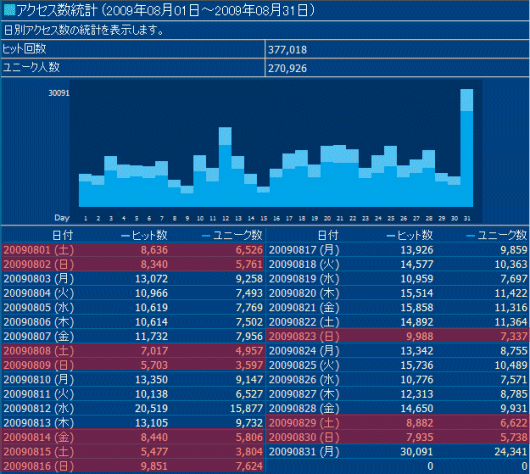Click day 1 on the chart axis
This screenshot has width=530, height=474.
[86, 218]
